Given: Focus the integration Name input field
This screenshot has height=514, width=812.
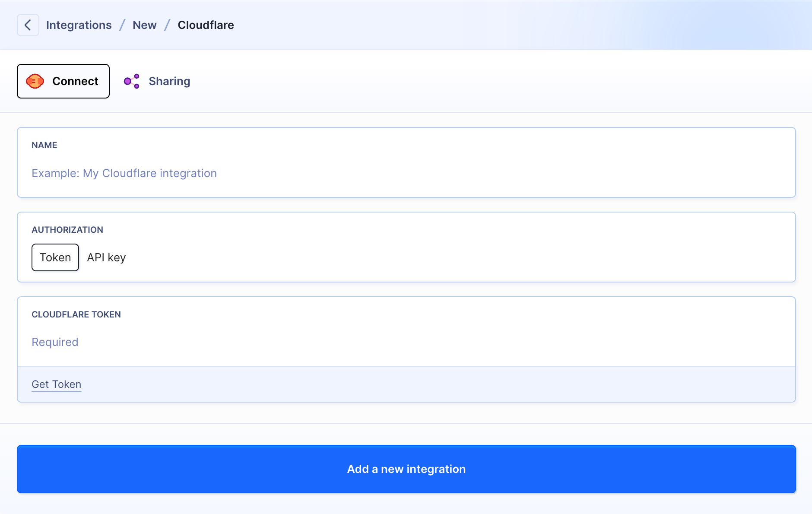Looking at the screenshot, I should coord(406,173).
